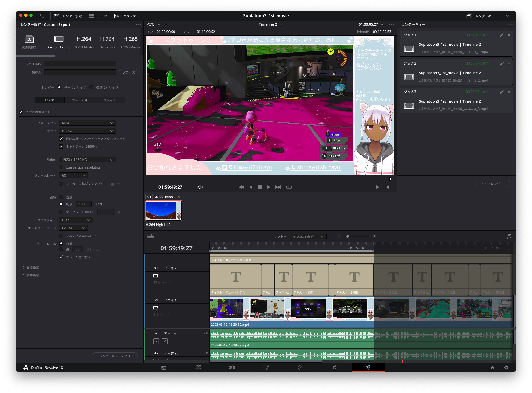Image resolution: width=532 pixels, height=393 pixels.
Task: Mark out point icon in viewer
Action: point(387,187)
